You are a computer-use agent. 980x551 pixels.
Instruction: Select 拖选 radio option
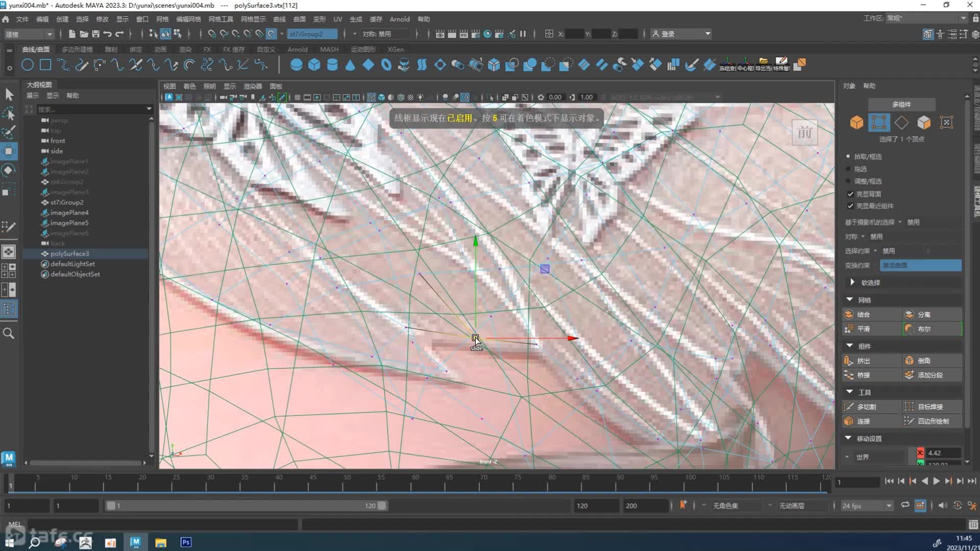(848, 168)
